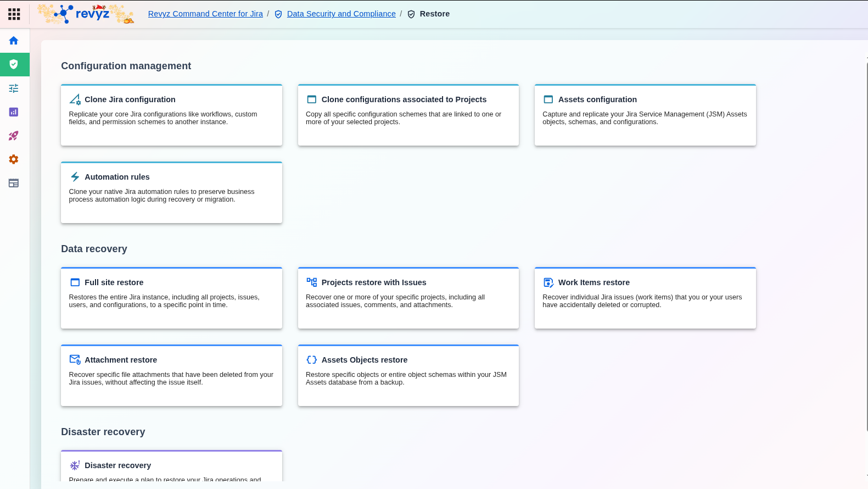Open the sliders tune sidebar icon
The width and height of the screenshot is (868, 489).
tap(14, 88)
